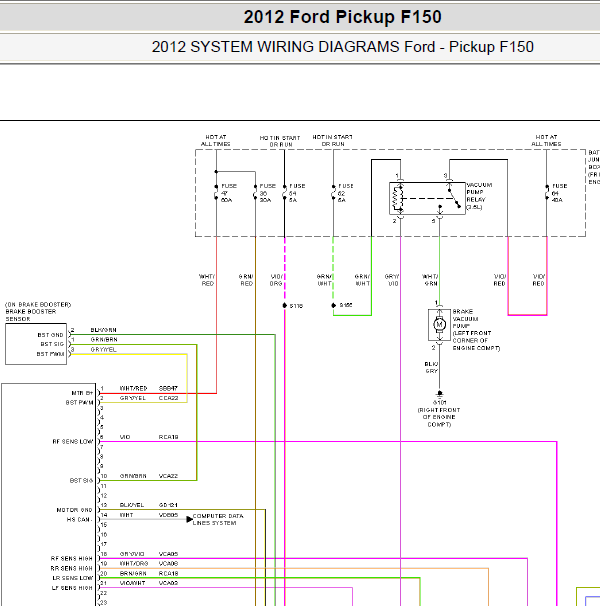Select the G101 ground symbol

436,395
